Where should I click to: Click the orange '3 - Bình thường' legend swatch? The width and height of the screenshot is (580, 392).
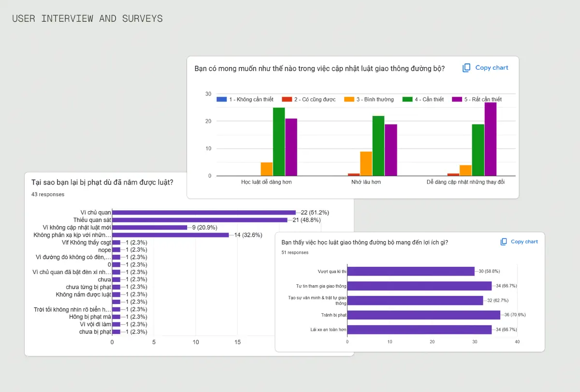(x=350, y=99)
